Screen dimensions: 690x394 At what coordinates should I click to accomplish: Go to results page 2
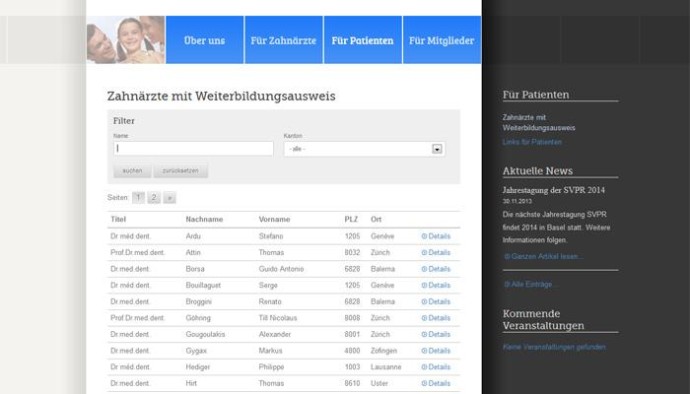[x=154, y=198]
